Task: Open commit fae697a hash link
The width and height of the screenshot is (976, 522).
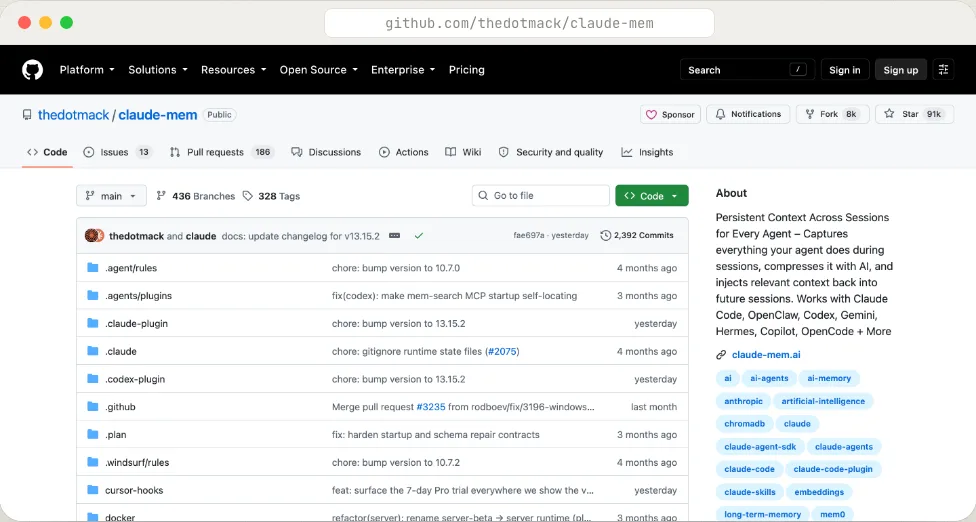Action: [528, 235]
